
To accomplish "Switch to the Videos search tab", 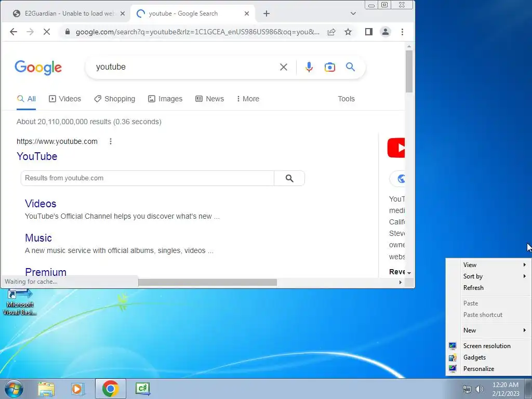I will (65, 99).
